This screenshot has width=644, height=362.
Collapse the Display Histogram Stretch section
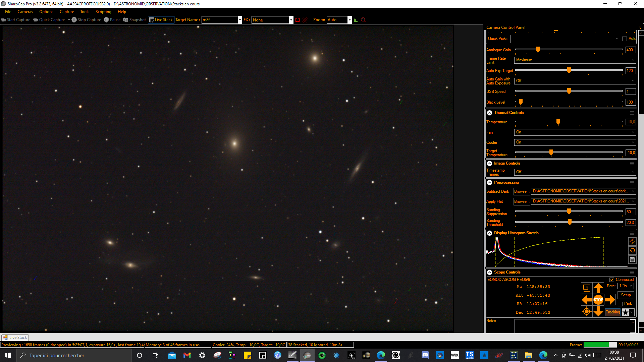pos(490,233)
